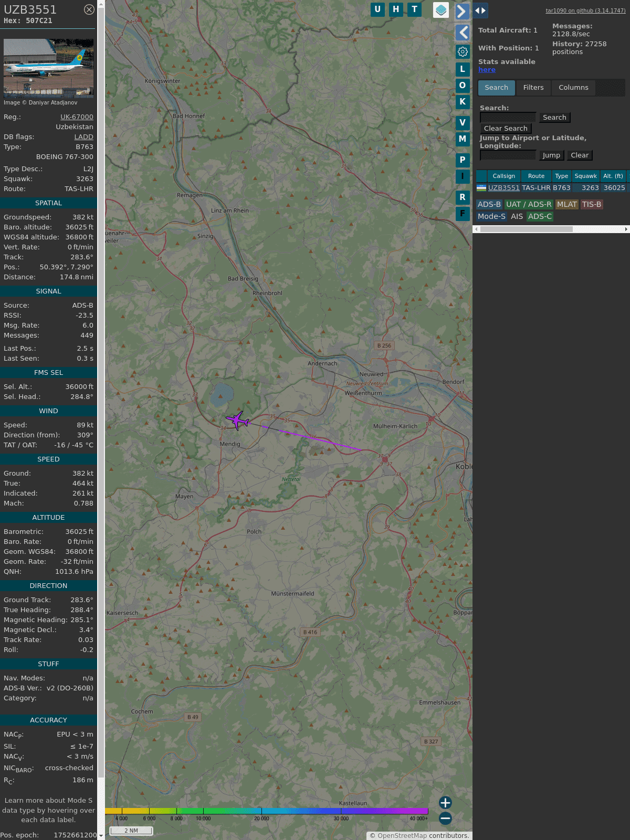Switch to the Filters tab
The width and height of the screenshot is (630, 840).
(533, 88)
